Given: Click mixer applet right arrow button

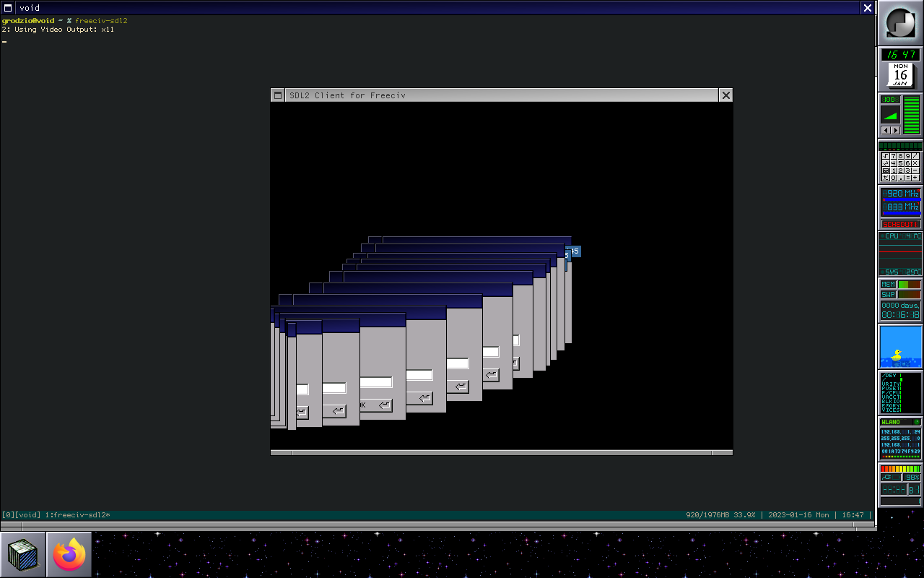Looking at the screenshot, I should (896, 130).
